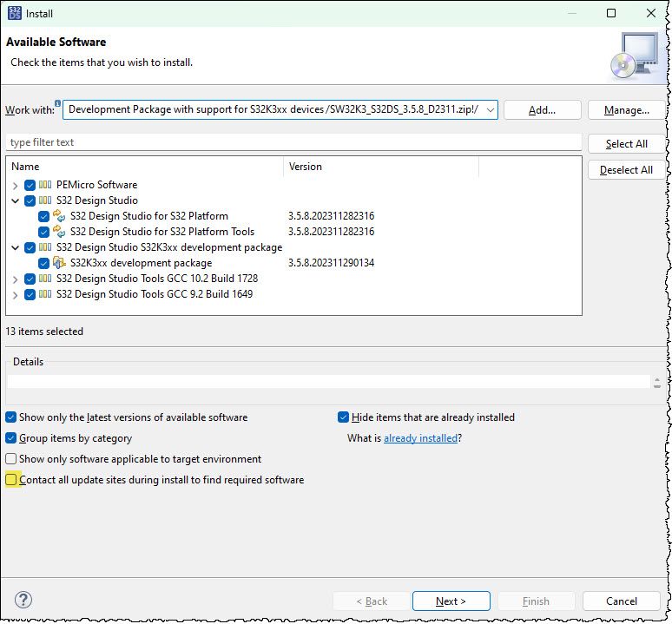Expand the PEMicro Software tree node
Screen dimensions: 672x624
16,186
